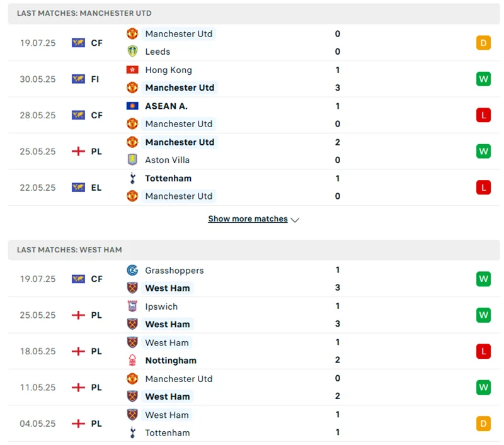Click the loss badge for West Ham vs Nottingham

coord(483,351)
